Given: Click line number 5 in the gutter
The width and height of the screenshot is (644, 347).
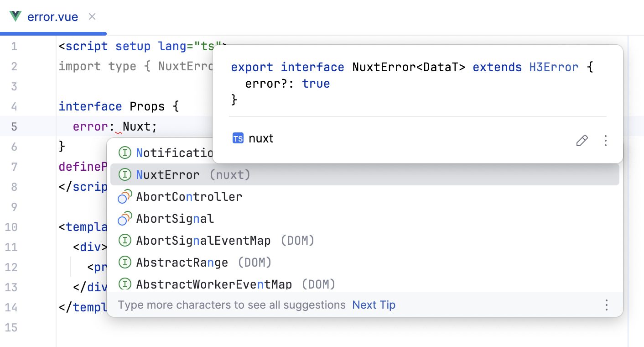Looking at the screenshot, I should pos(14,126).
